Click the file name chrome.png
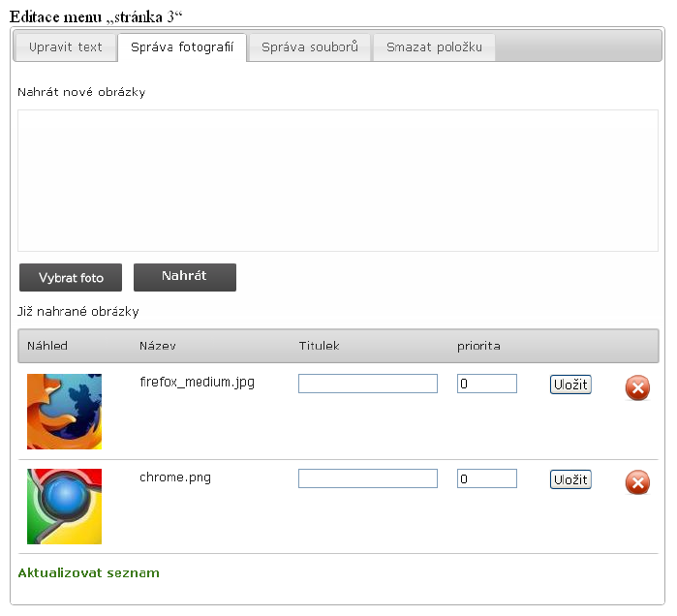Screen dimensions: 677x616 (175, 477)
